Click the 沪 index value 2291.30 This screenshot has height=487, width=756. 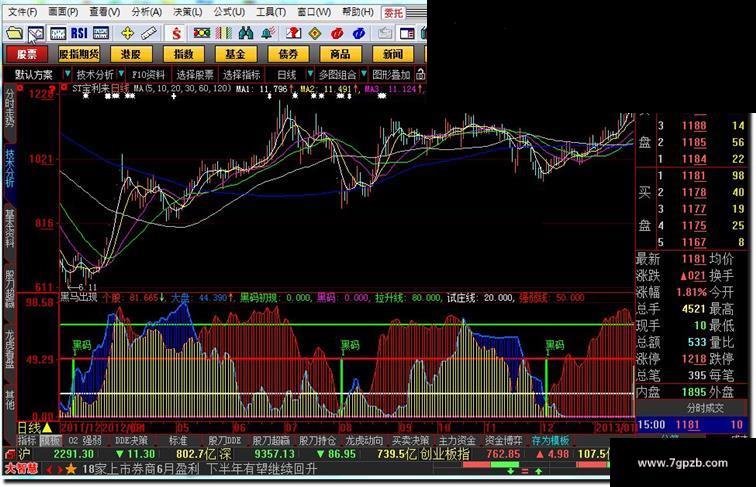pyautogui.click(x=74, y=454)
